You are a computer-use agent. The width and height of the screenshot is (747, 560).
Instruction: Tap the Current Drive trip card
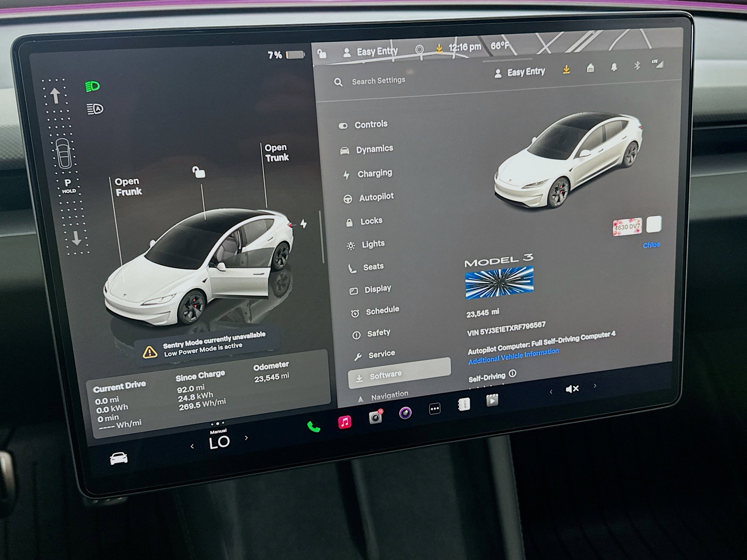pos(119,406)
